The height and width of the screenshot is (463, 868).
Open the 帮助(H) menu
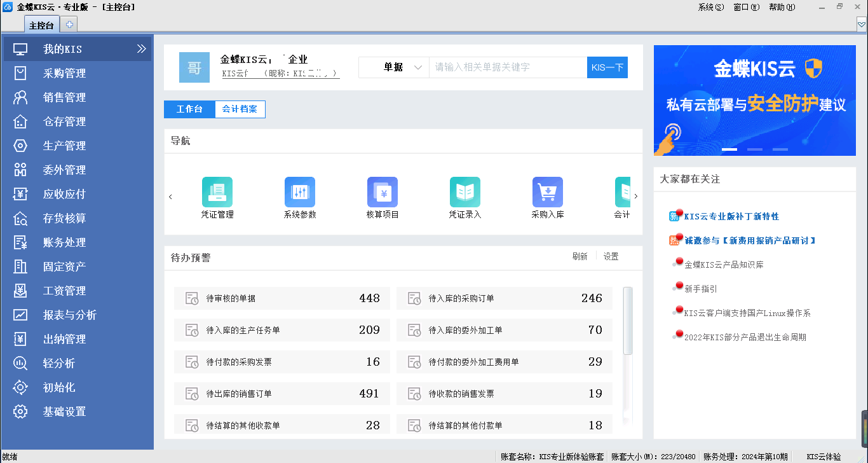(782, 8)
